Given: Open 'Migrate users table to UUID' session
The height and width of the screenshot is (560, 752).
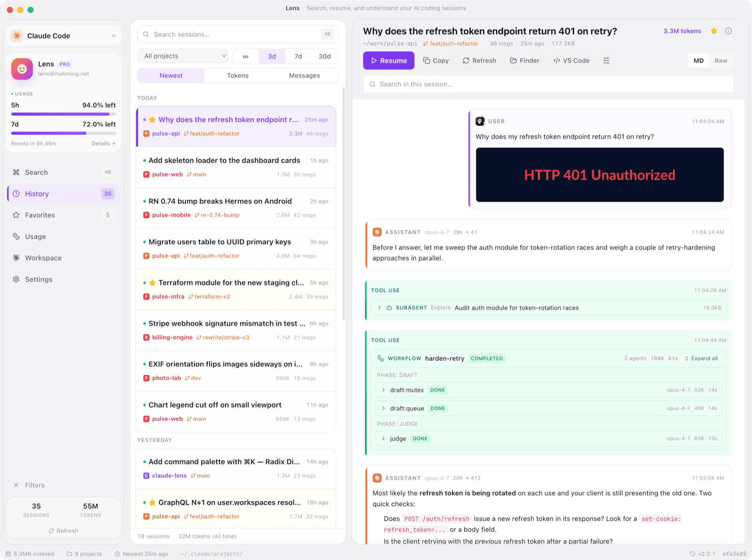Looking at the screenshot, I should pyautogui.click(x=236, y=249).
